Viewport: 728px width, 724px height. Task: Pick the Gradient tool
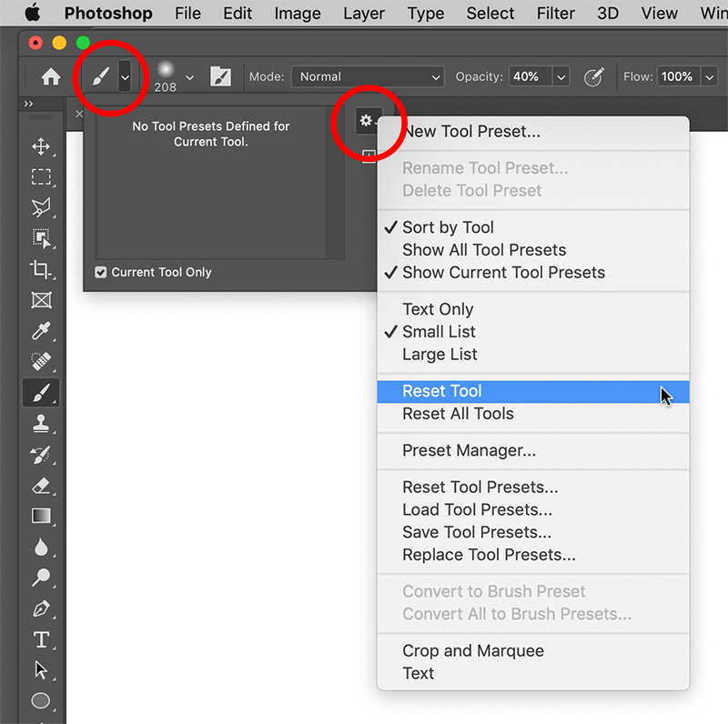[x=41, y=517]
